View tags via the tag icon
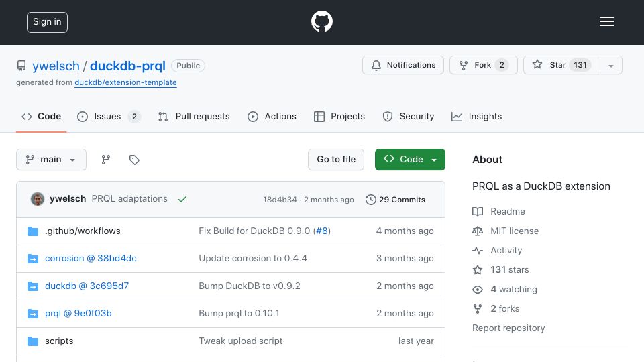 [x=134, y=160]
